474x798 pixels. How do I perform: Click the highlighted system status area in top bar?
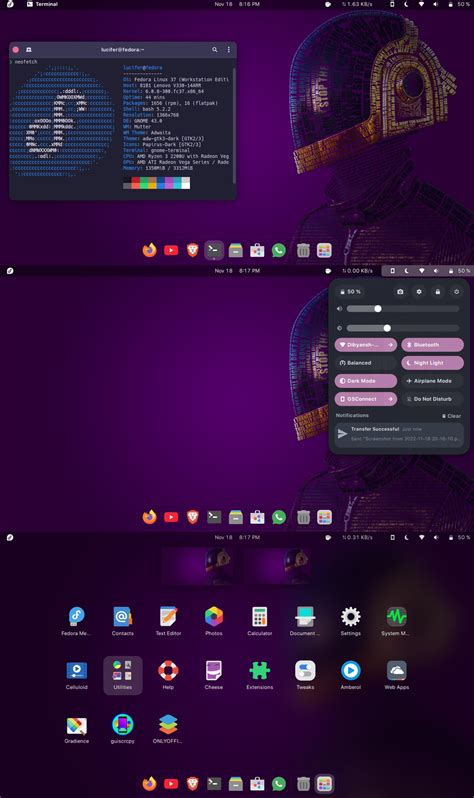click(427, 271)
